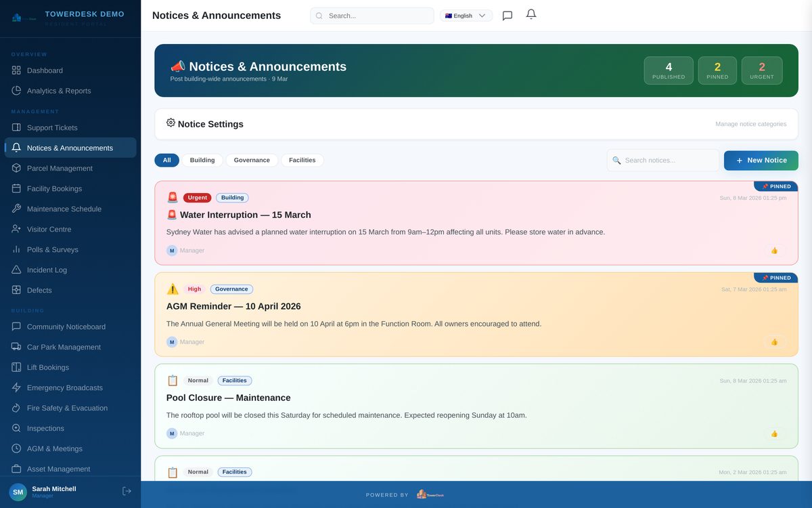This screenshot has width=812, height=508.
Task: Open Parcel Management from the sidebar
Action: (15, 167)
